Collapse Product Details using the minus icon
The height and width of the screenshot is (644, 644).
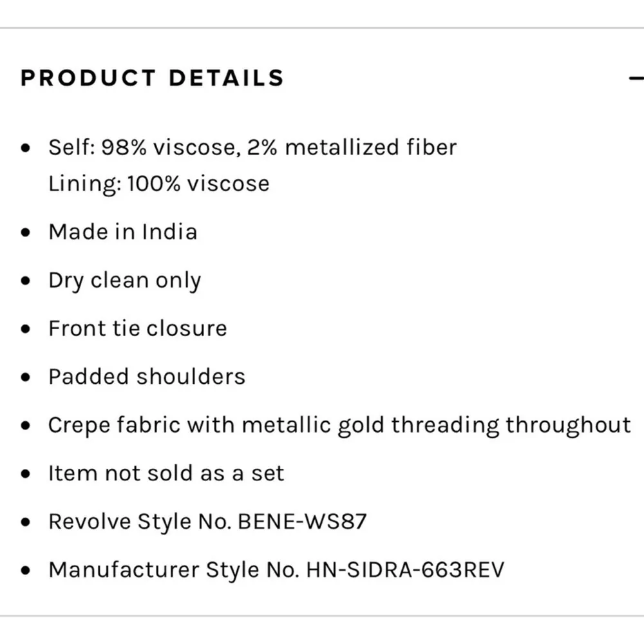[x=636, y=79]
